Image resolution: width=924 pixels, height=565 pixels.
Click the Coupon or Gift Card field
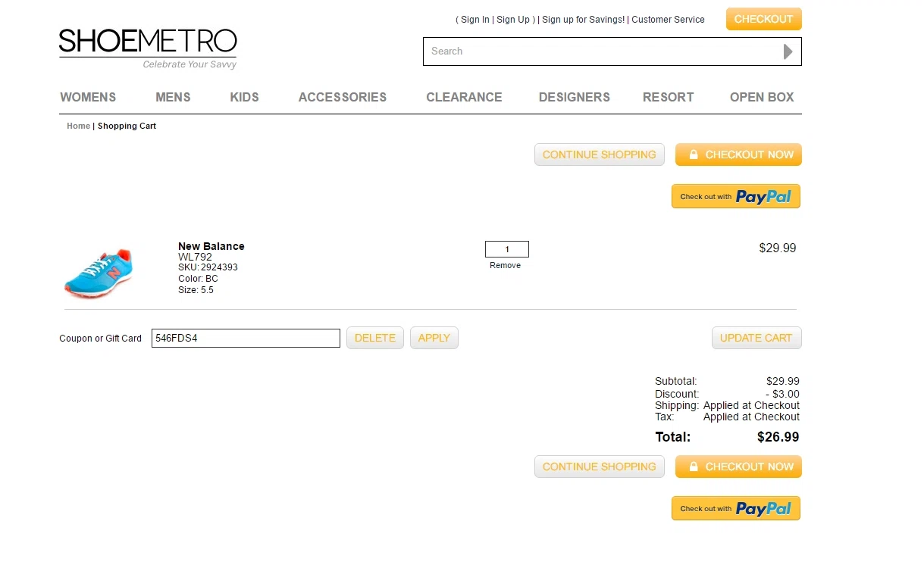tap(246, 339)
